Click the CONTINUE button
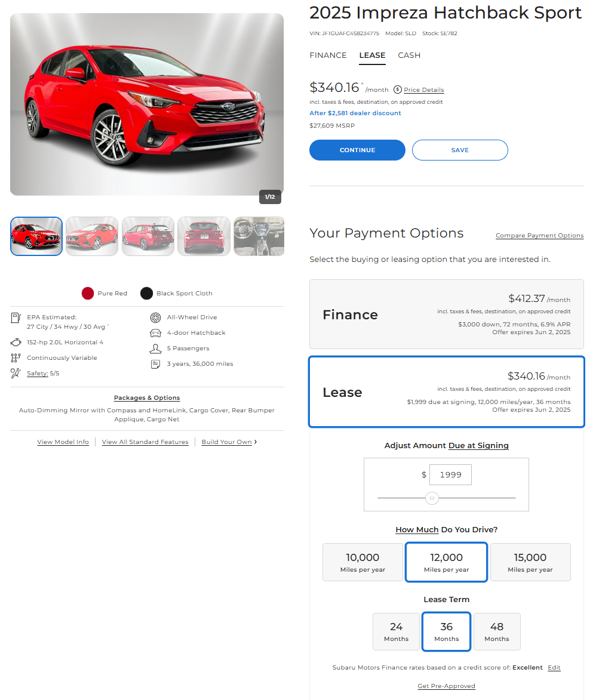 (x=358, y=150)
